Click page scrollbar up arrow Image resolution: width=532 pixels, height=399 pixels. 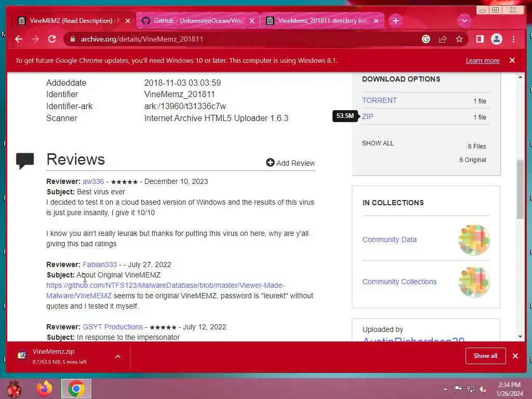(520, 77)
